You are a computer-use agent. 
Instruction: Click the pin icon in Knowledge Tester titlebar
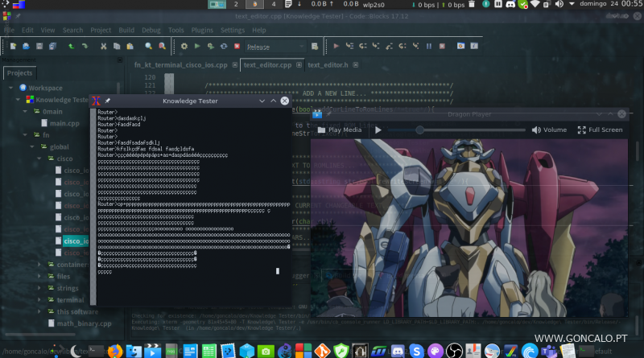[108, 101]
